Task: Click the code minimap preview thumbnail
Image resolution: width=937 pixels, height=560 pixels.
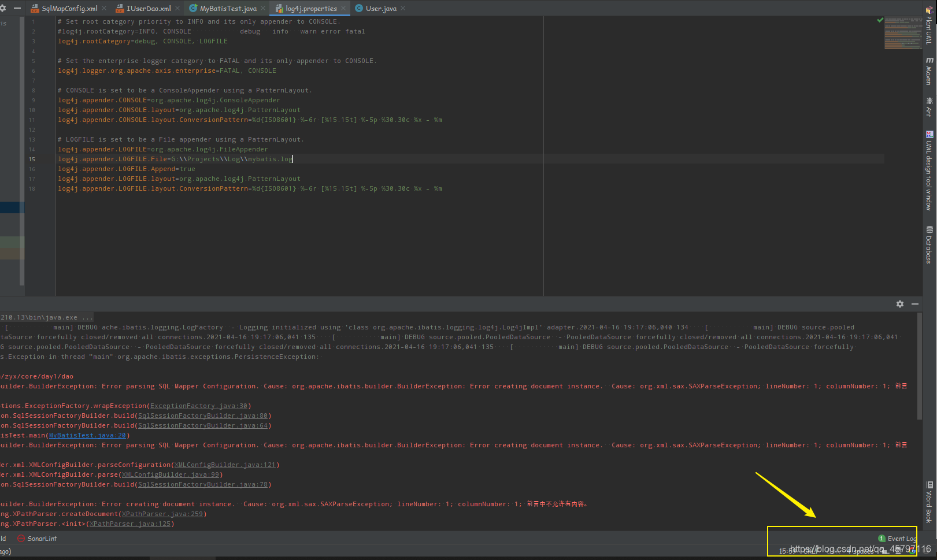Action: click(x=903, y=34)
